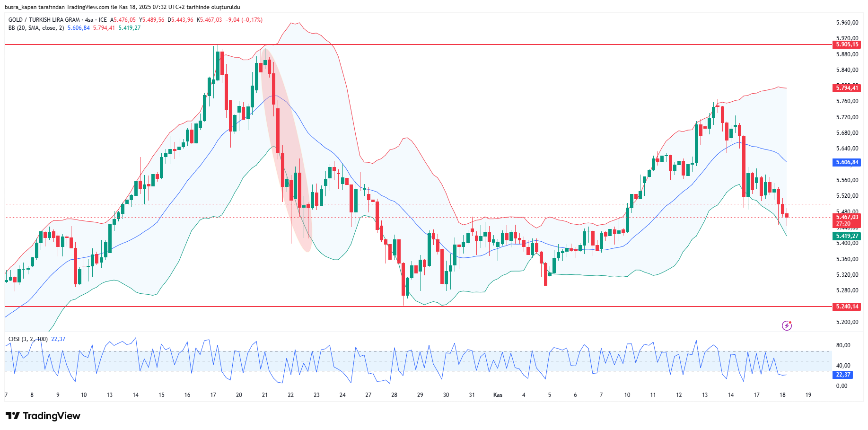Viewport: 868px width, 430px height.
Task: Click the 22,37 CRSI value tag
Action: click(x=843, y=375)
